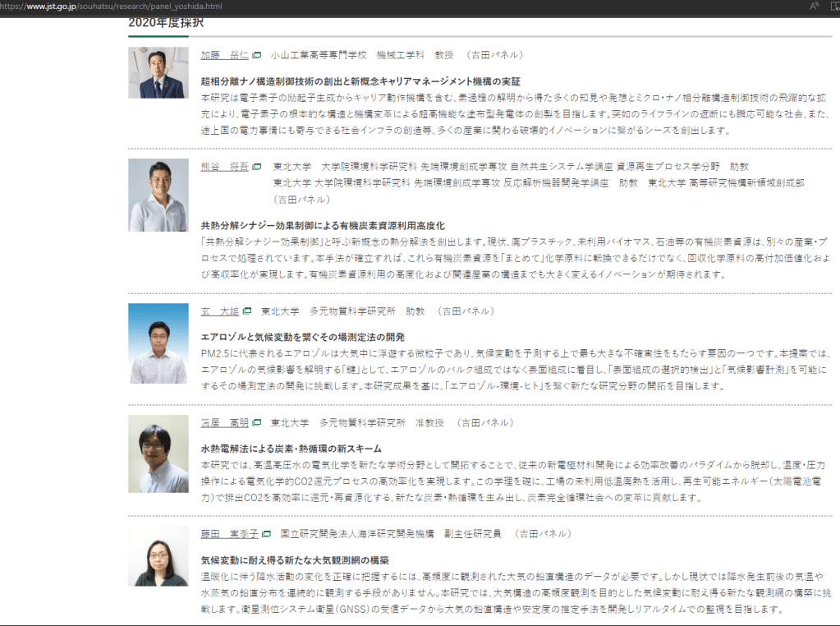The image size is (840, 626).
Task: Click the 2020年度採択 section heading
Action: pos(165,23)
